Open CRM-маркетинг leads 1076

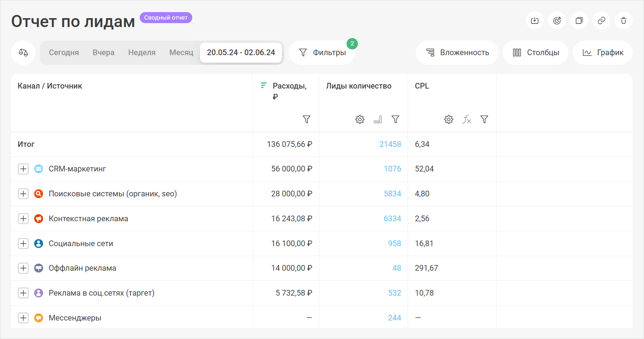pyautogui.click(x=392, y=169)
